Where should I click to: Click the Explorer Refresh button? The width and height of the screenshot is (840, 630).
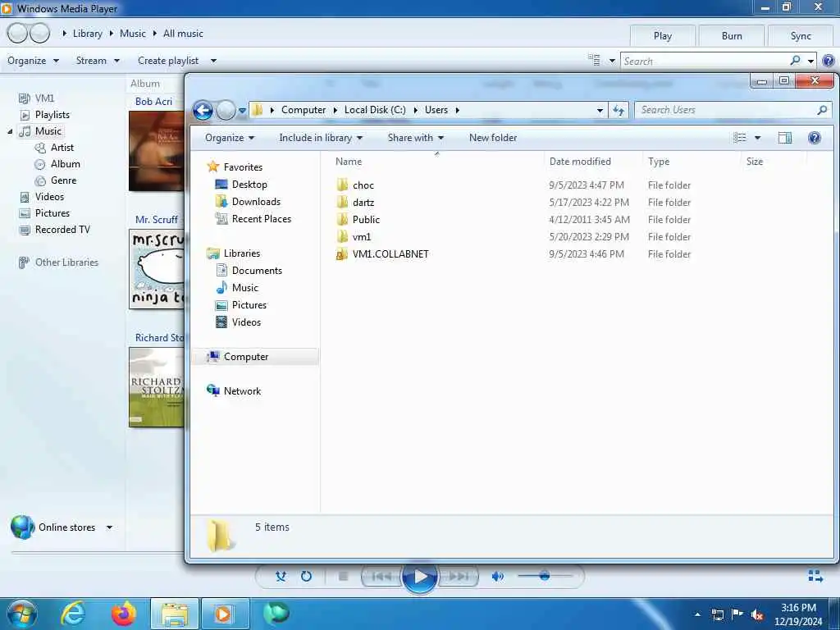tap(619, 110)
